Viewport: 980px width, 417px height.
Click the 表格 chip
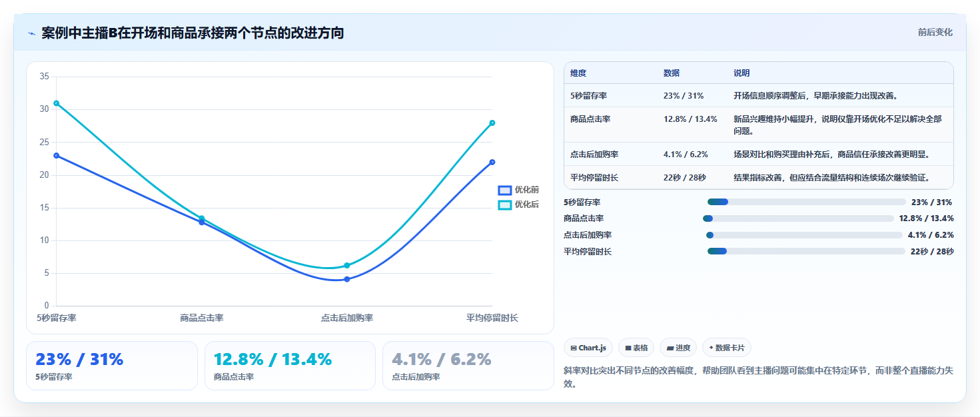(x=636, y=348)
